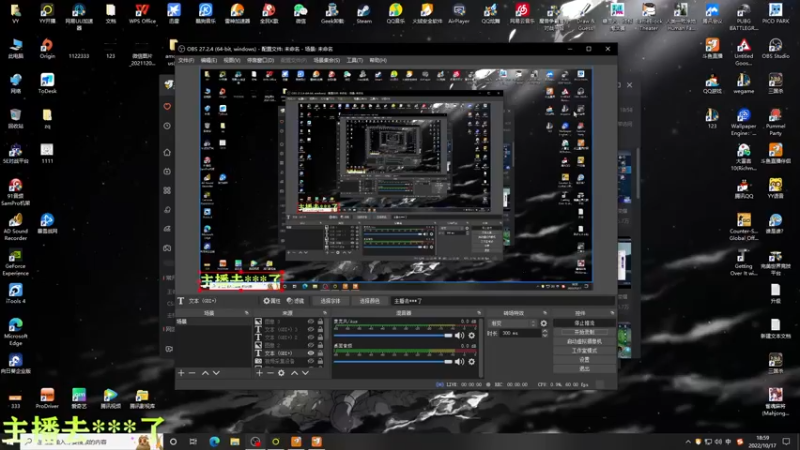Open the 视图(V) menu in OBS
The height and width of the screenshot is (450, 800).
[x=232, y=60]
